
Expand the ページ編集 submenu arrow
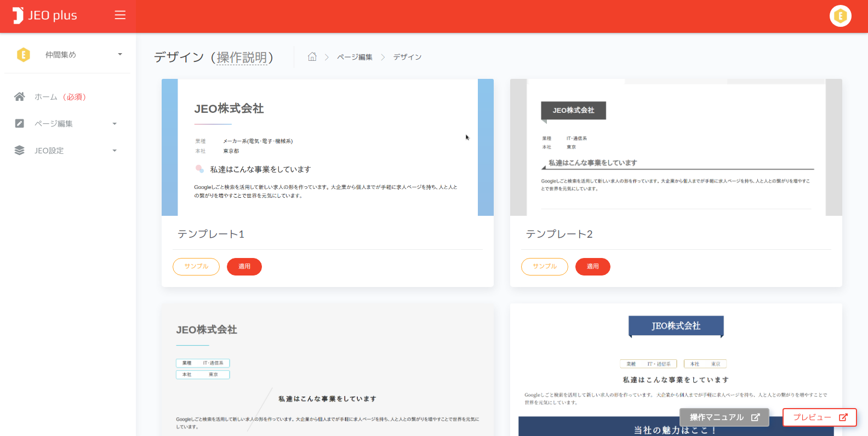(115, 124)
